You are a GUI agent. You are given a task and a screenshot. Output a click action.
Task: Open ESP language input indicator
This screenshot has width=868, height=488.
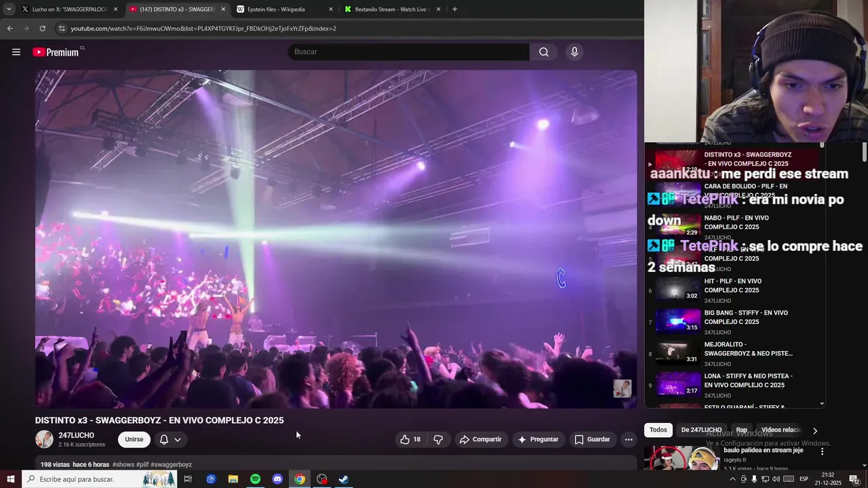tap(804, 479)
